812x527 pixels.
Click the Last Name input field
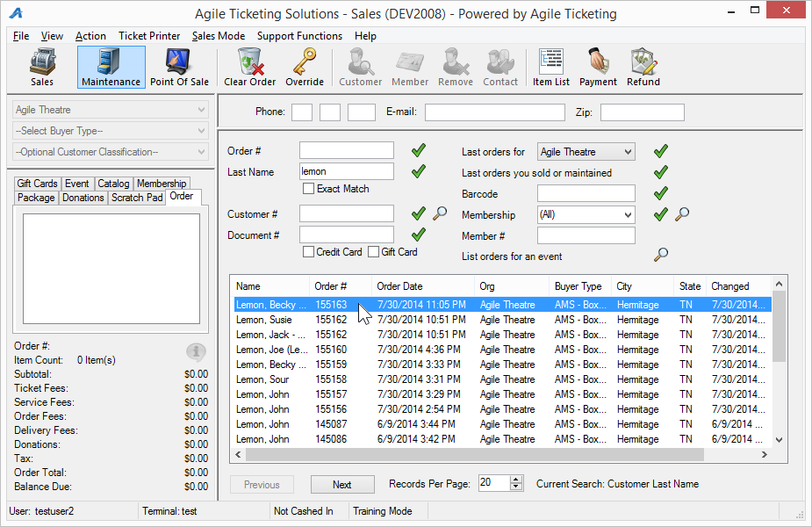[347, 171]
